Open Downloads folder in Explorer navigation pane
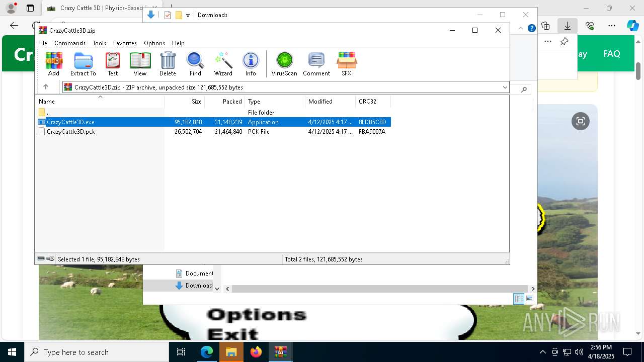The image size is (644, 362). point(194,286)
